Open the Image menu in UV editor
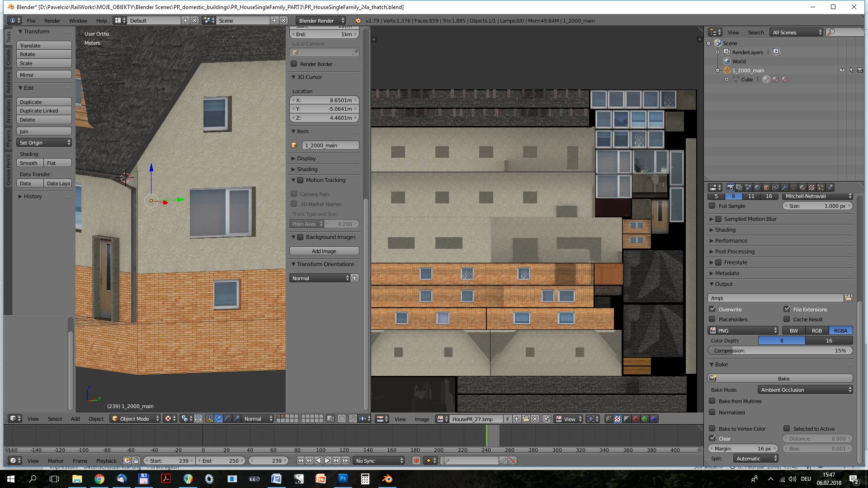The height and width of the screenshot is (488, 868). coord(422,419)
